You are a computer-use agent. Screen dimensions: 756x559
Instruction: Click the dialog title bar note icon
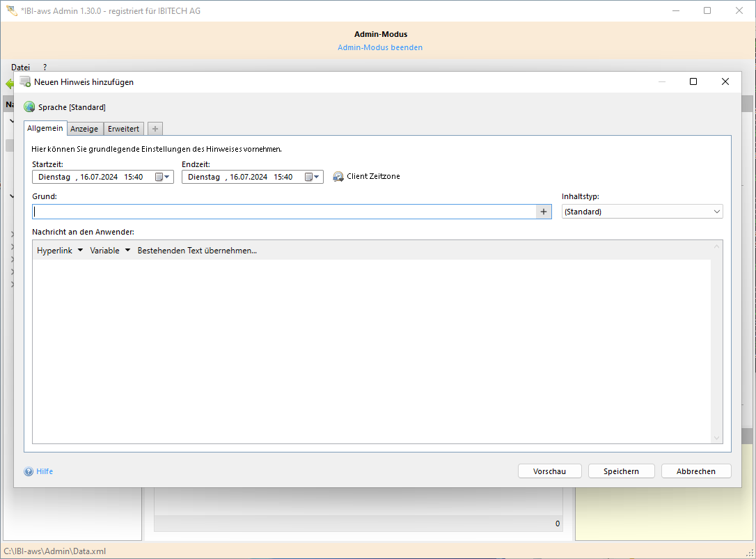(25, 81)
